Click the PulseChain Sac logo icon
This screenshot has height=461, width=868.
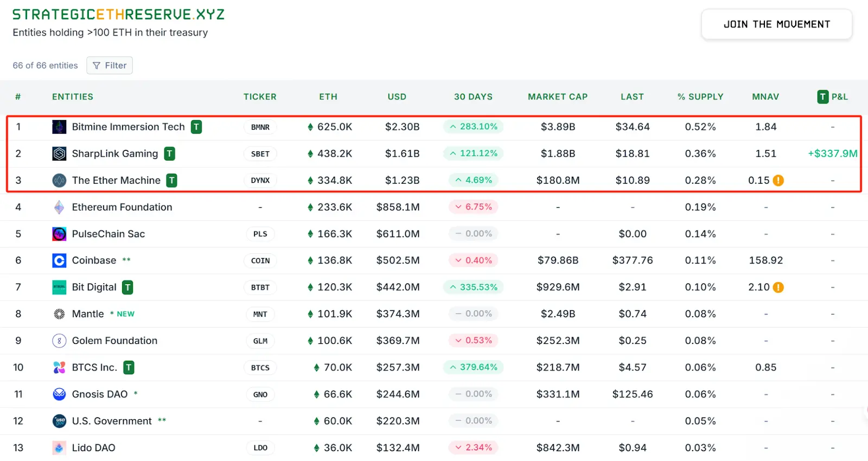[x=59, y=234]
